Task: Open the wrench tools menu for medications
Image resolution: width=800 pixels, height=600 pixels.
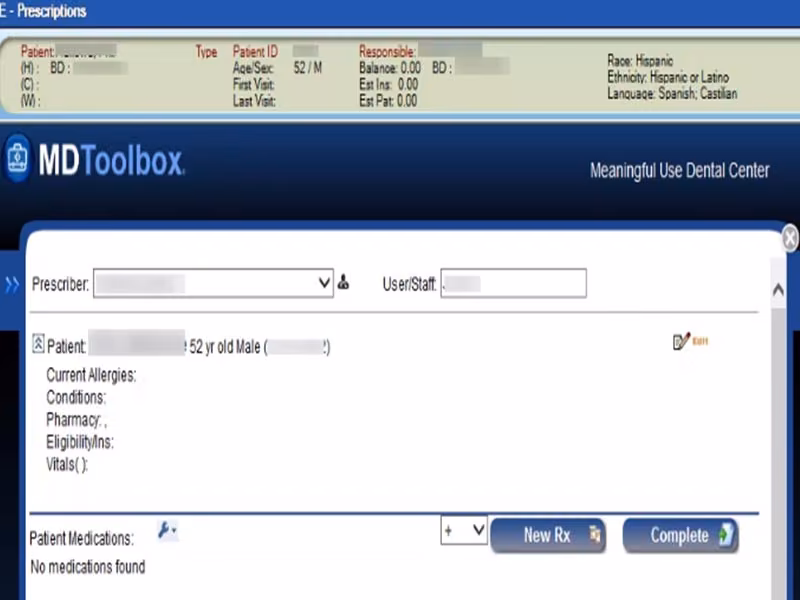Action: click(167, 531)
